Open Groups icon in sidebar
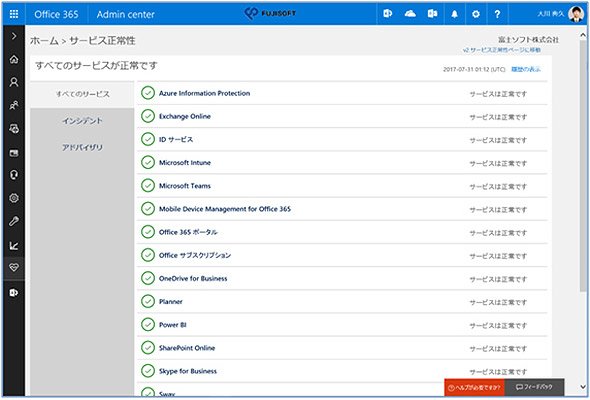590x400 pixels. [14, 105]
